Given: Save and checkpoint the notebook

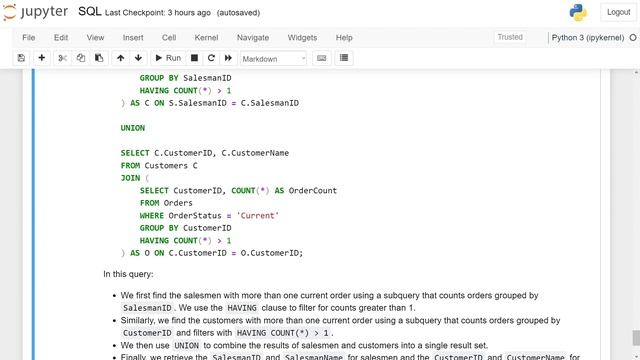Looking at the screenshot, I should pos(21,58).
